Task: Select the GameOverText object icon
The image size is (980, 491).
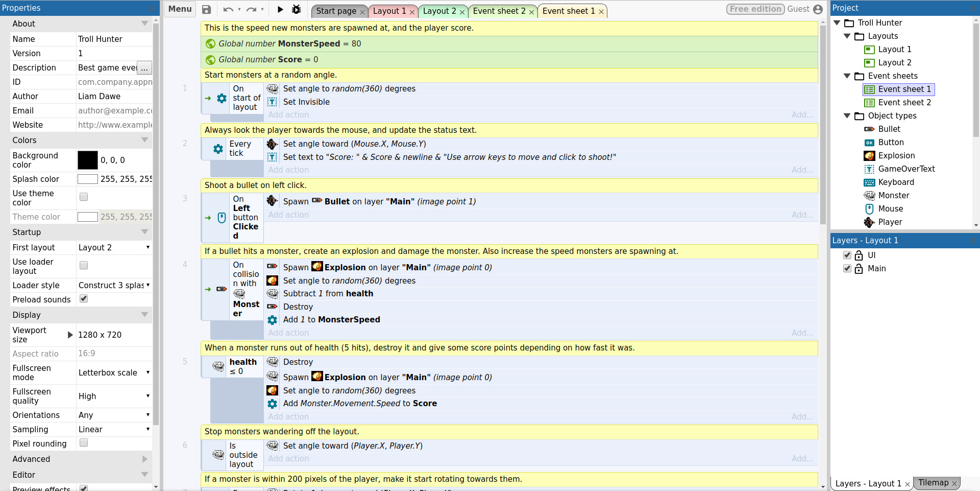Action: point(869,169)
